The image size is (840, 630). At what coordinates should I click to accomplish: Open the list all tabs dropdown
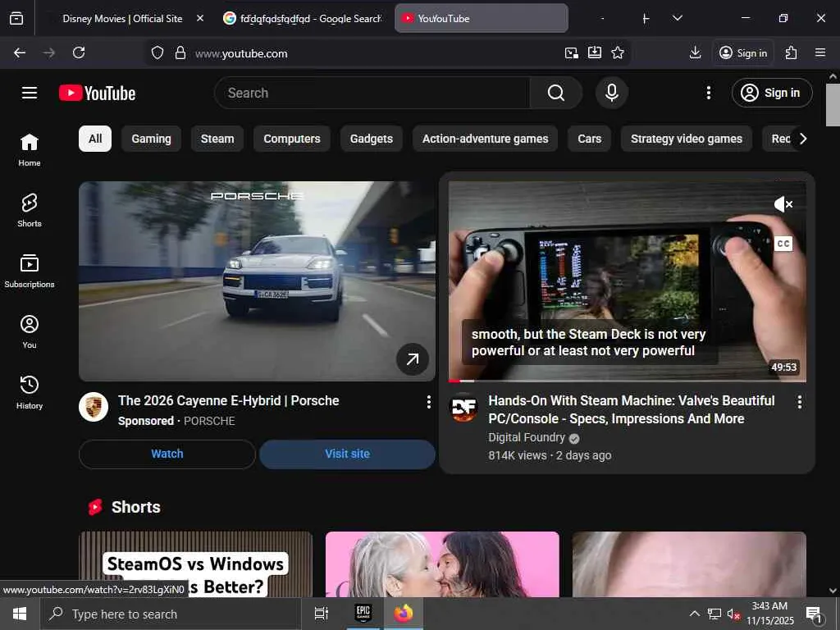[677, 18]
